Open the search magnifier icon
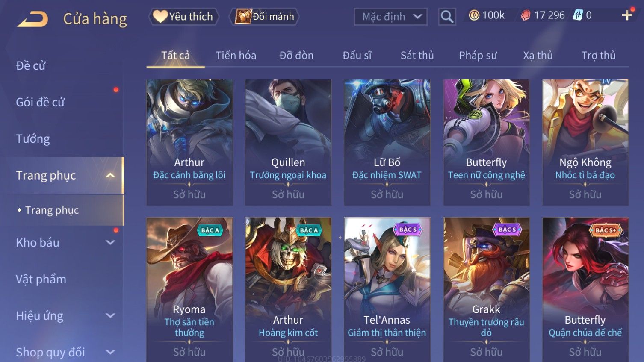Image resolution: width=644 pixels, height=362 pixels. pyautogui.click(x=447, y=17)
